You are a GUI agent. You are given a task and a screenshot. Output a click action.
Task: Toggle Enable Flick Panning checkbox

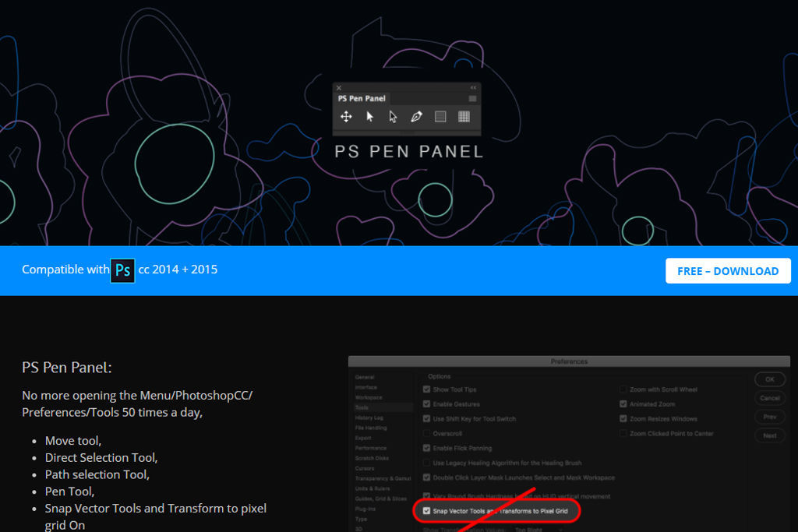[x=426, y=448]
